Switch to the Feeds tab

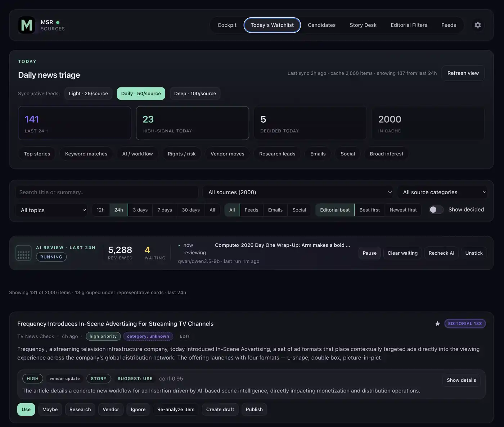point(449,25)
